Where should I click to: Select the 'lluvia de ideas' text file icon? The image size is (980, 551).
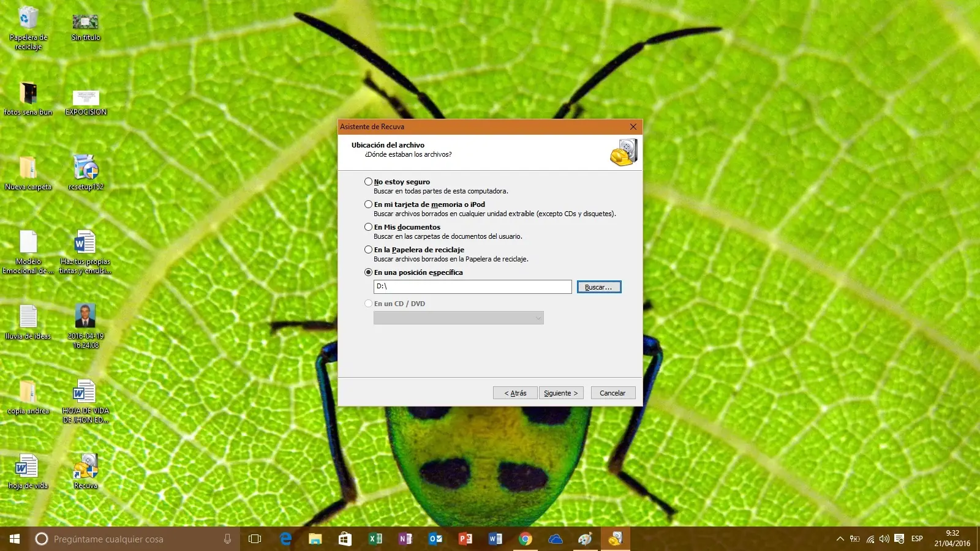[28, 322]
